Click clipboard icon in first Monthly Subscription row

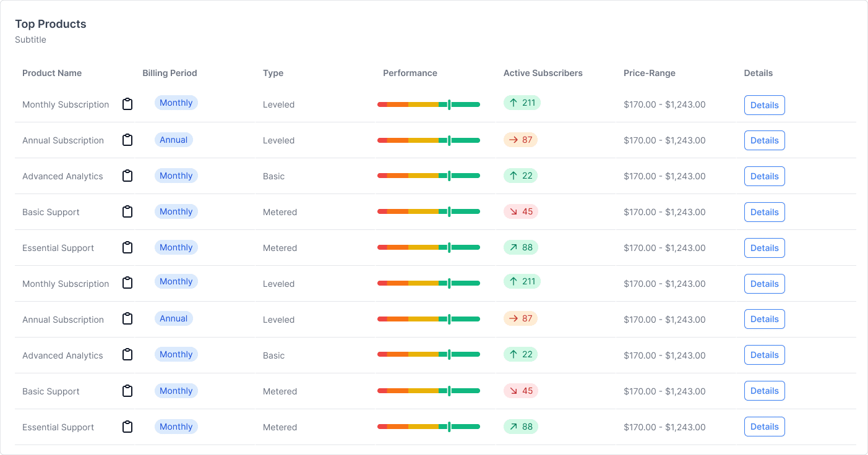coord(127,104)
